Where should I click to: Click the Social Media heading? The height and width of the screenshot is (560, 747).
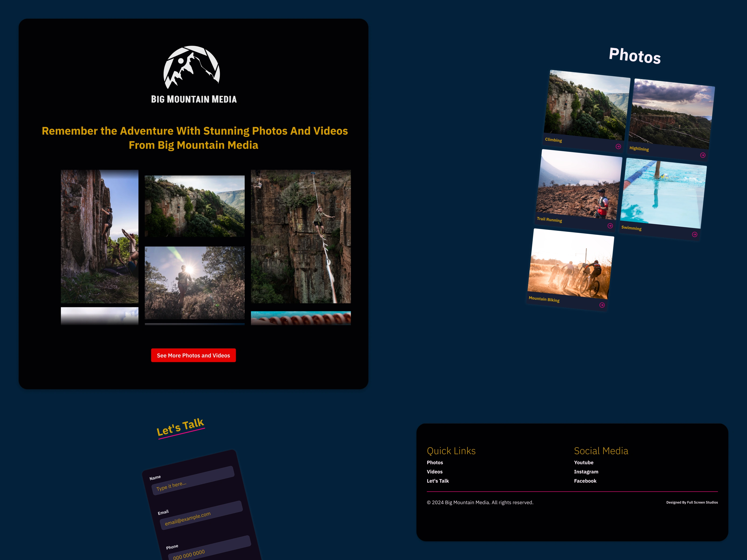coord(601,451)
